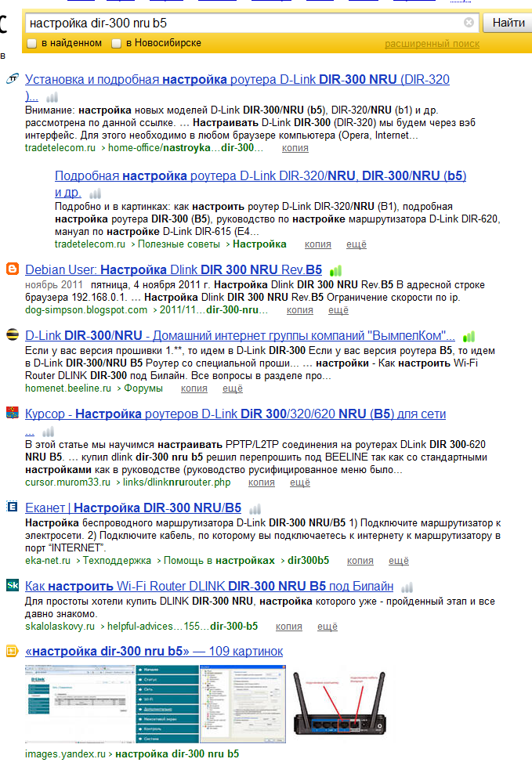Screen dimensions: 532x766
Task: Open the расширенный поиск link
Action: (x=432, y=44)
